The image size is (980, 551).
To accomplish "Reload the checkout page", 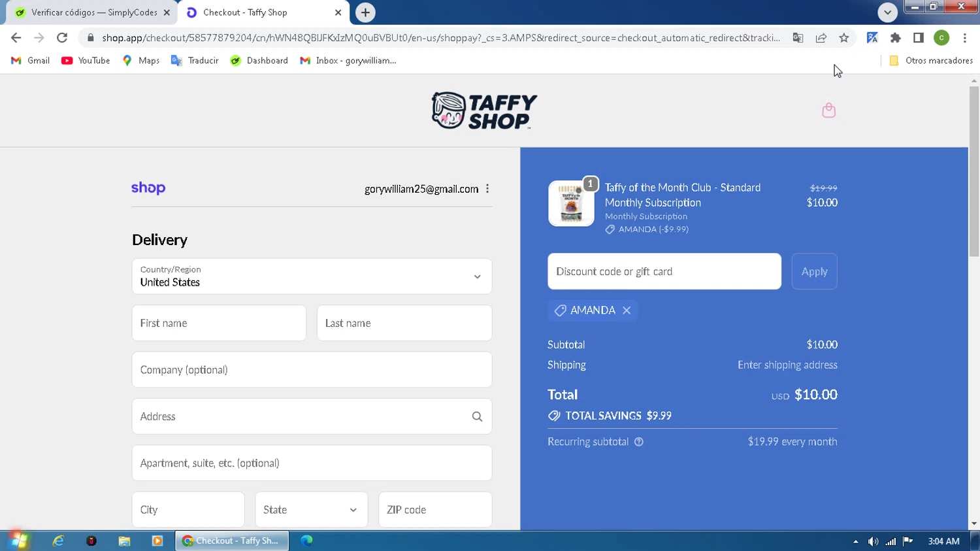I will pos(62,38).
